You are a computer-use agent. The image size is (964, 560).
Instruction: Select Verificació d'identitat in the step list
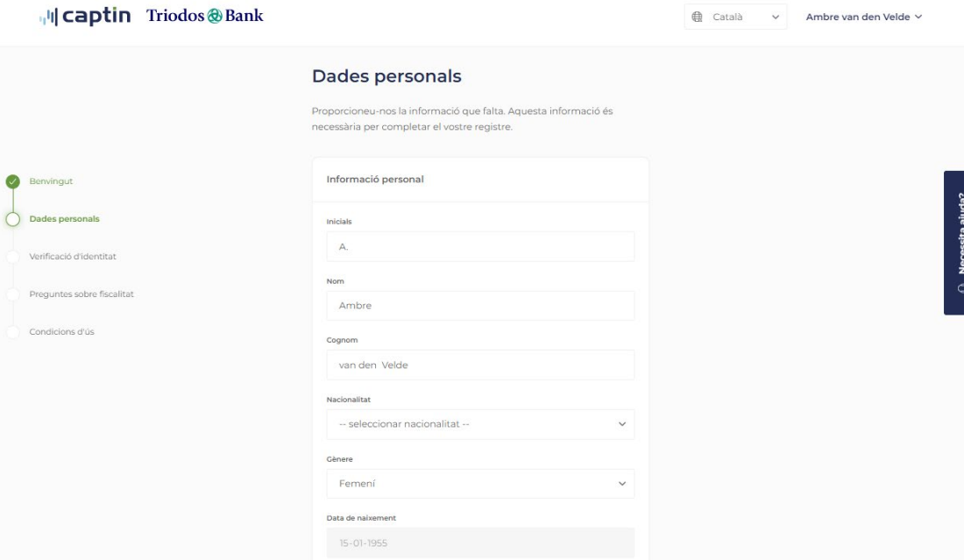[x=73, y=256]
